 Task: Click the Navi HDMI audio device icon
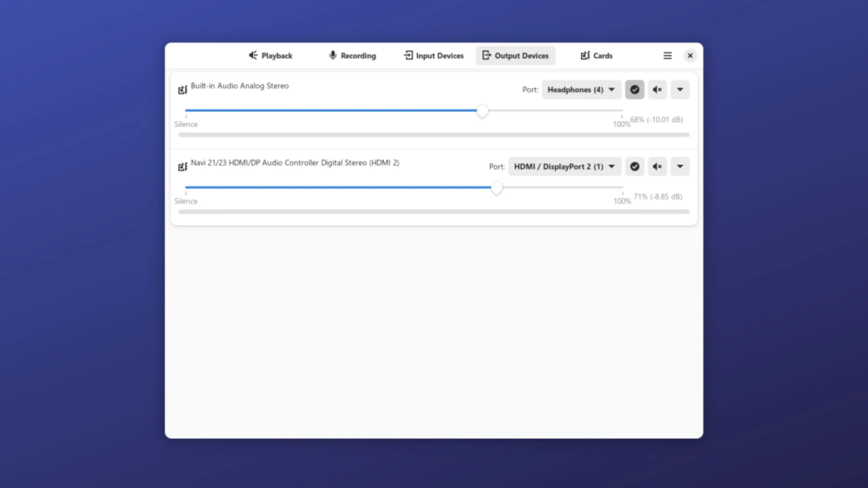182,166
